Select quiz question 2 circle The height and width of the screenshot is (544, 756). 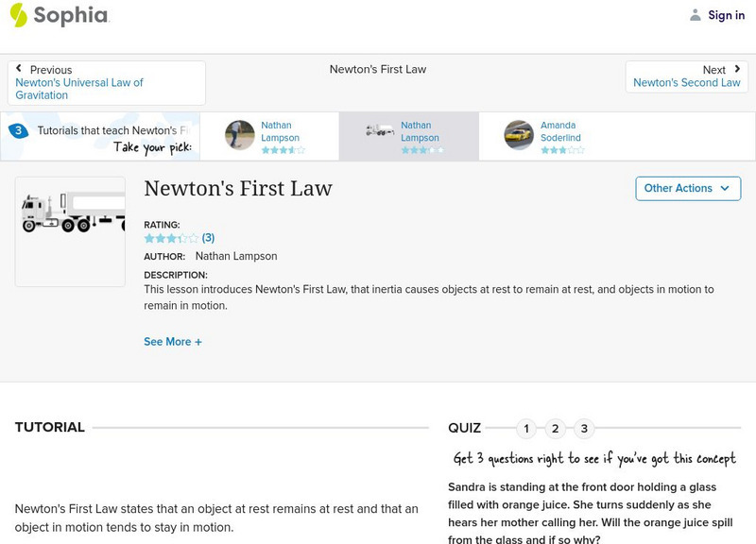556,429
